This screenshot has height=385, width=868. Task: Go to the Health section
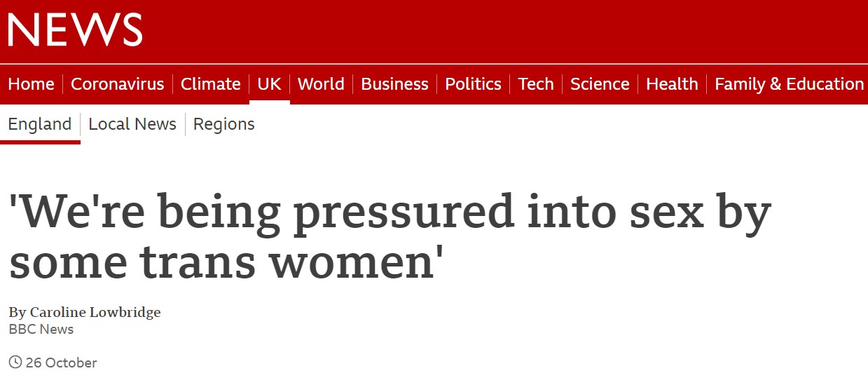tap(672, 84)
